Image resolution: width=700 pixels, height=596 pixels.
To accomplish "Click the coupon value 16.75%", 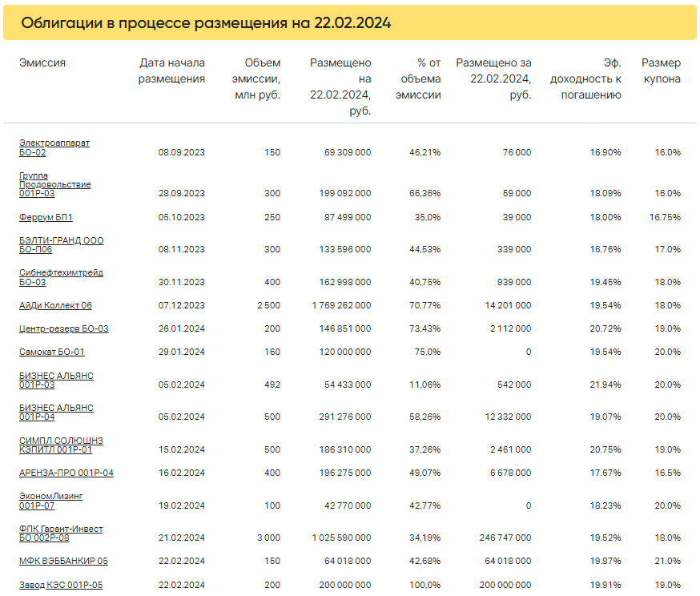I will tap(665, 217).
